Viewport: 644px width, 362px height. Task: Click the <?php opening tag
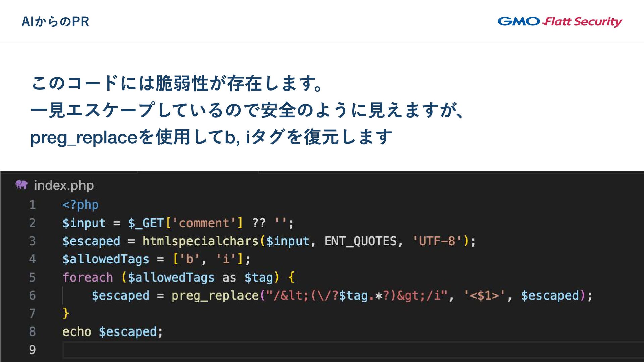80,205
